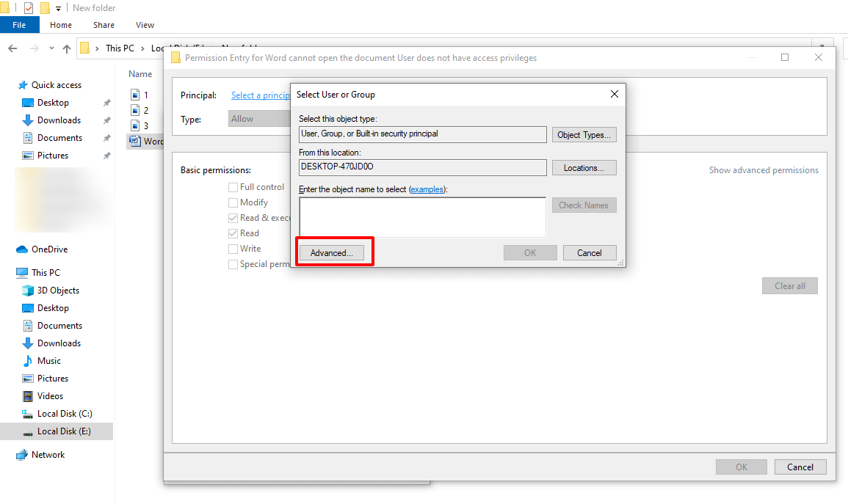
Task: Enable the Full control checkbox
Action: coord(233,187)
